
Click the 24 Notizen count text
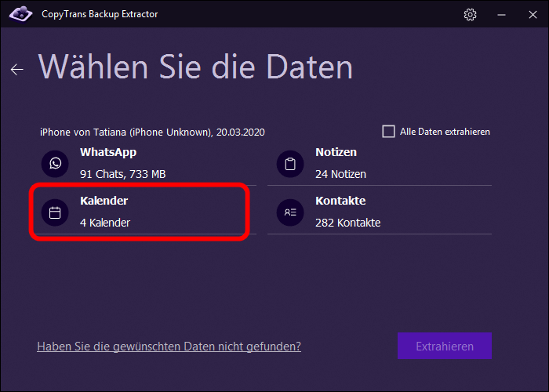[340, 174]
